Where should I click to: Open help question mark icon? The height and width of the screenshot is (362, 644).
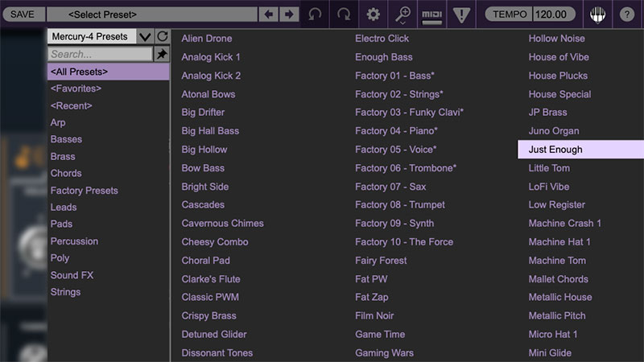coord(627,14)
